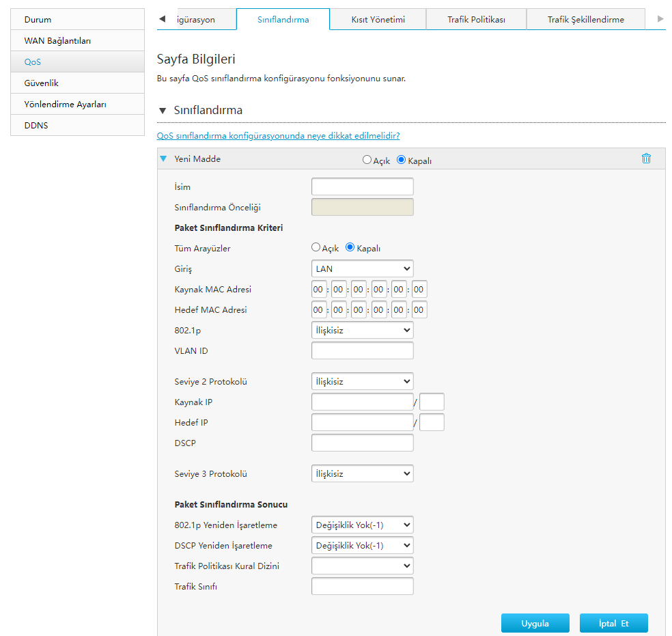Viewport: 672px width, 636px height.
Task: Open Güvenlik in the sidebar menu
Action: pyautogui.click(x=41, y=83)
